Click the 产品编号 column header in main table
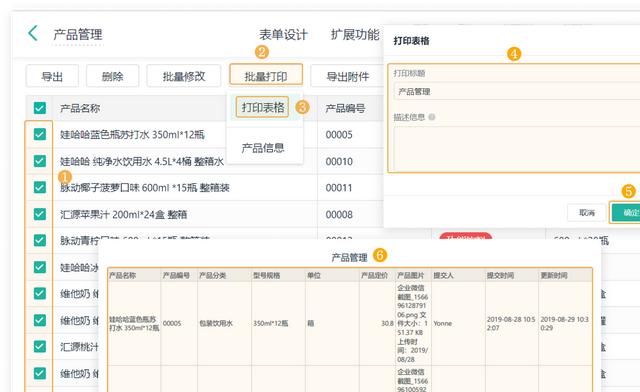Screen dimensions: 640x392 [345, 108]
